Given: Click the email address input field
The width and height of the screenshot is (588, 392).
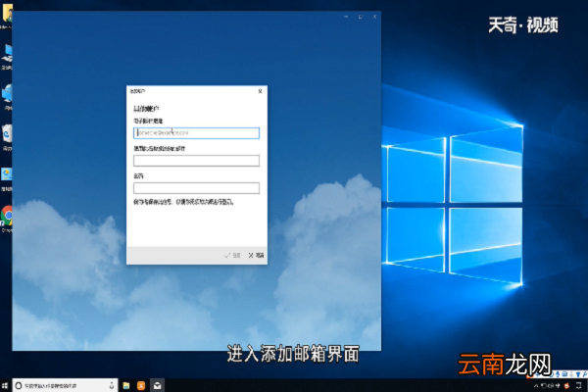Looking at the screenshot, I should [196, 133].
